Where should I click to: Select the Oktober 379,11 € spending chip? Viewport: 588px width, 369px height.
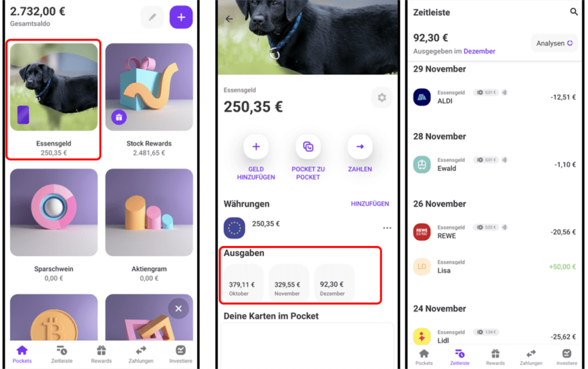click(x=243, y=283)
